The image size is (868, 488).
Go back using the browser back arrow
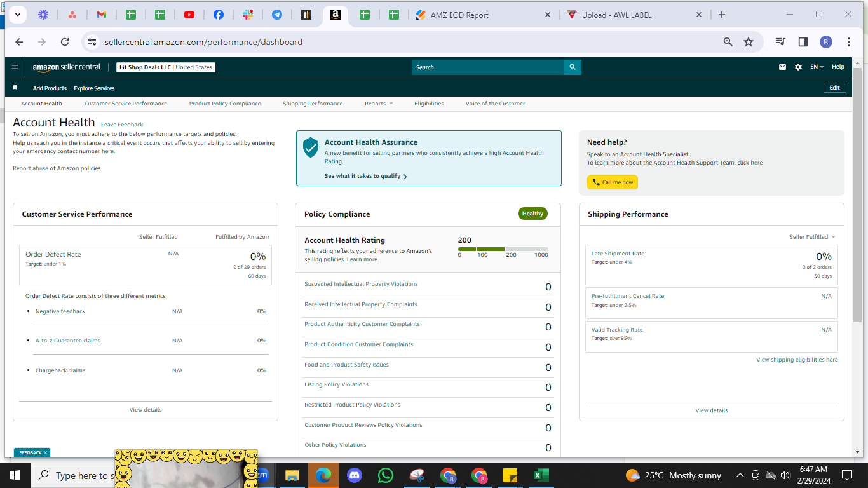[19, 42]
